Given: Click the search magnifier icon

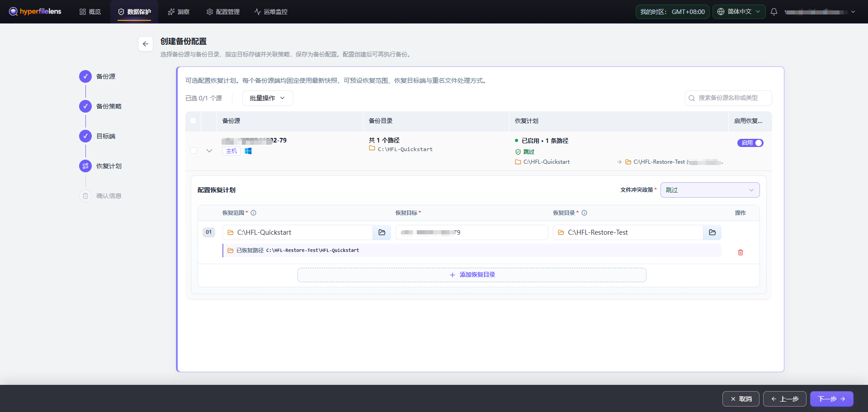Looking at the screenshot, I should click(692, 98).
